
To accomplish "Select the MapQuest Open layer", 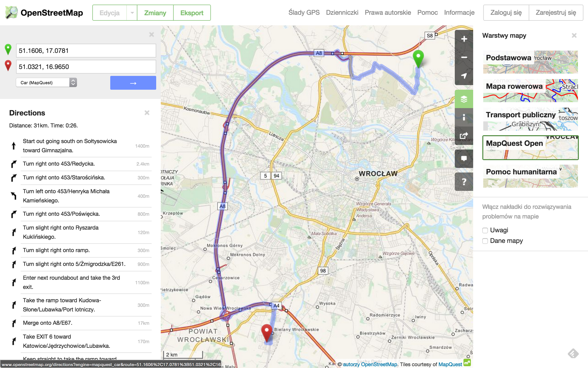I will (530, 148).
